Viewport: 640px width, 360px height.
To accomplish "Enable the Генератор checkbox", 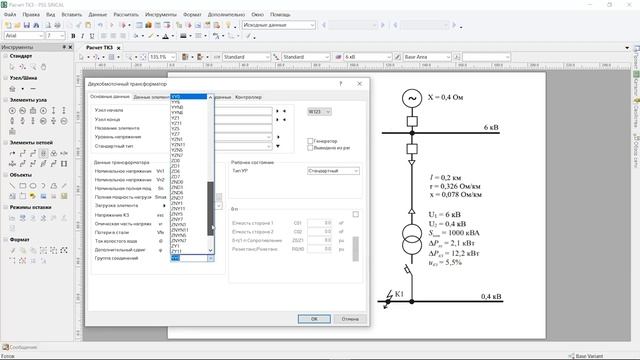I will point(310,141).
